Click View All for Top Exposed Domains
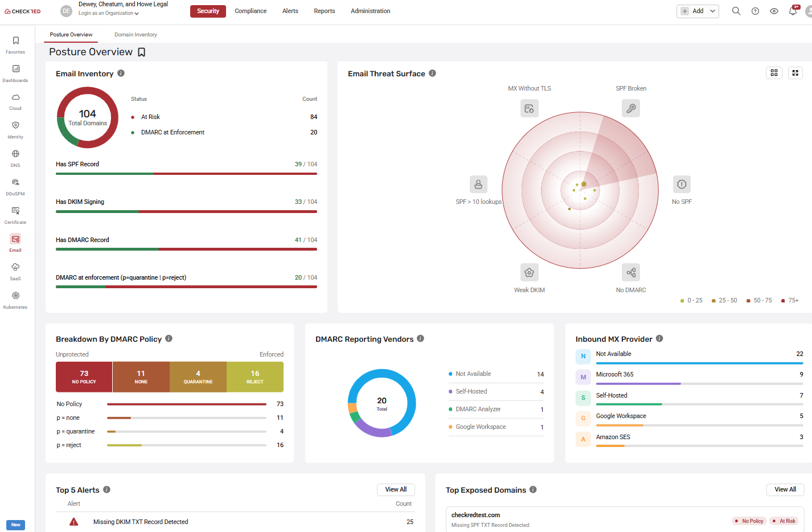Viewport: 812px width, 532px height. [785, 489]
